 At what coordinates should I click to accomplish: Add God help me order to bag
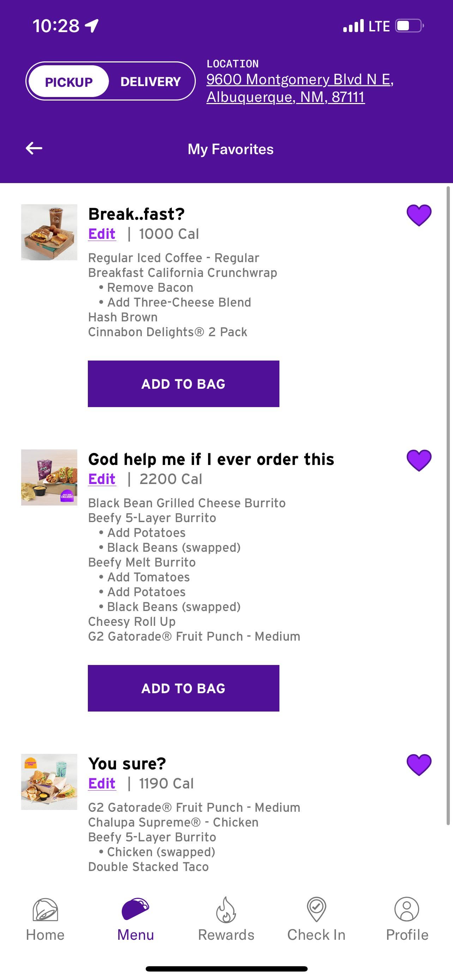coord(183,688)
